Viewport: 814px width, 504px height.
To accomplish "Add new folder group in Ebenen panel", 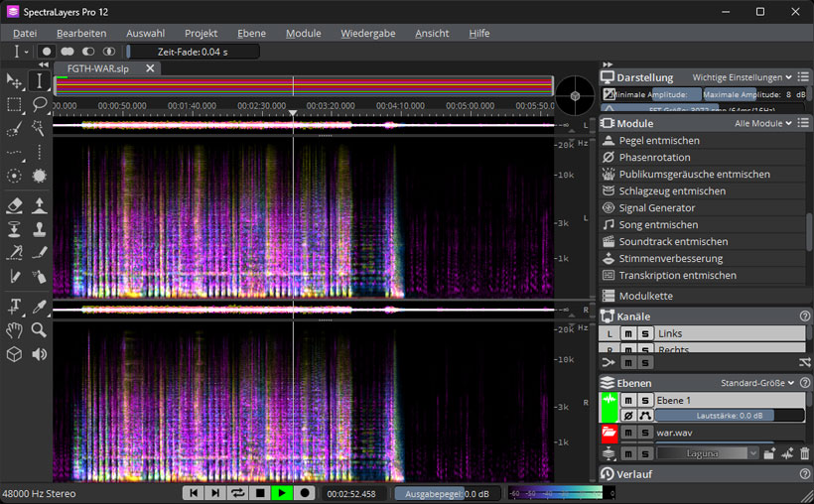I will 769,453.
